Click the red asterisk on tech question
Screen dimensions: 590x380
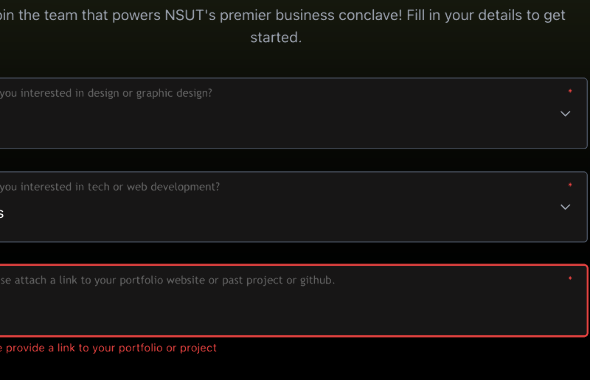click(570, 185)
